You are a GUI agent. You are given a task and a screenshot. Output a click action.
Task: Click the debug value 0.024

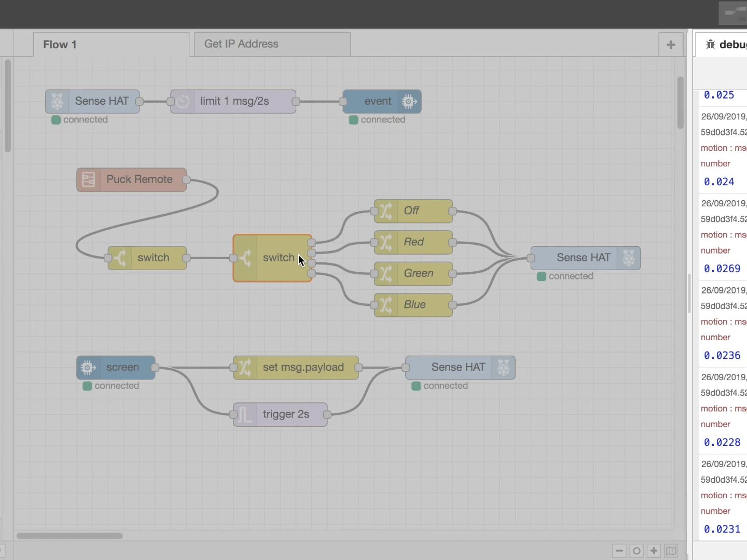[x=719, y=182]
